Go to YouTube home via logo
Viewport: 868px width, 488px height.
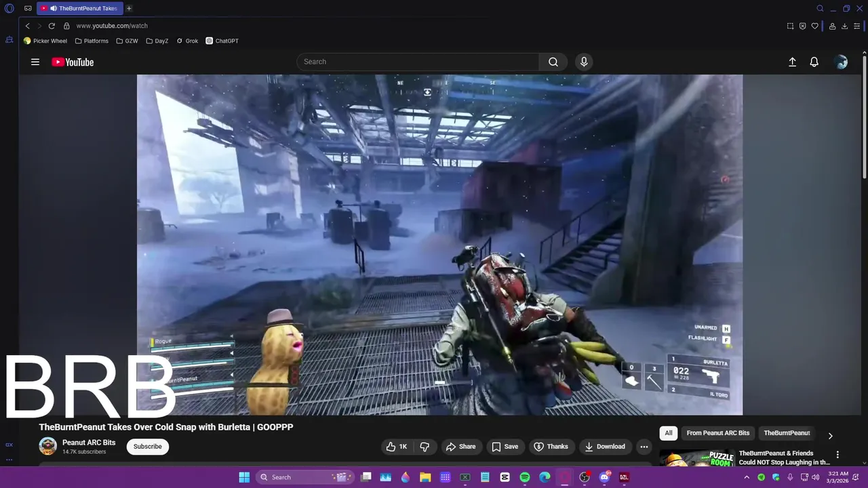[73, 62]
